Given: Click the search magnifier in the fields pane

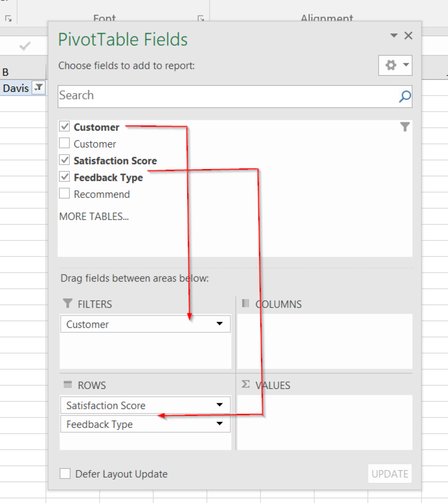Looking at the screenshot, I should (x=404, y=97).
